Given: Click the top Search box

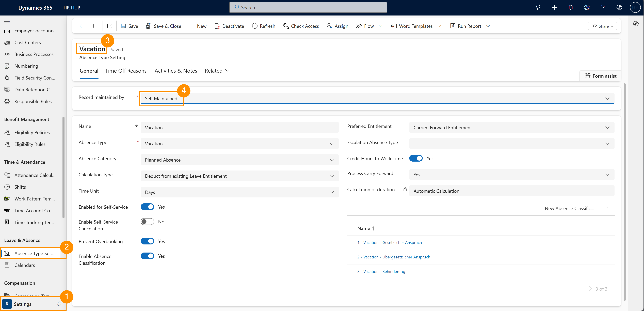Looking at the screenshot, I should 308,8.
